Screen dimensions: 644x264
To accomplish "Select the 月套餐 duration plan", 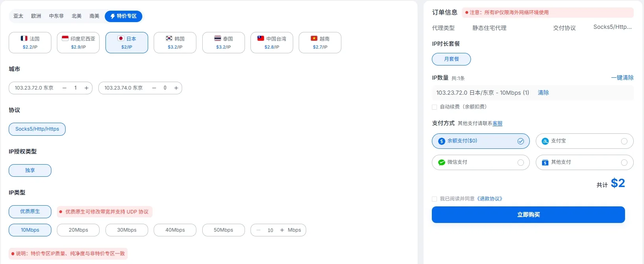I will [x=451, y=59].
